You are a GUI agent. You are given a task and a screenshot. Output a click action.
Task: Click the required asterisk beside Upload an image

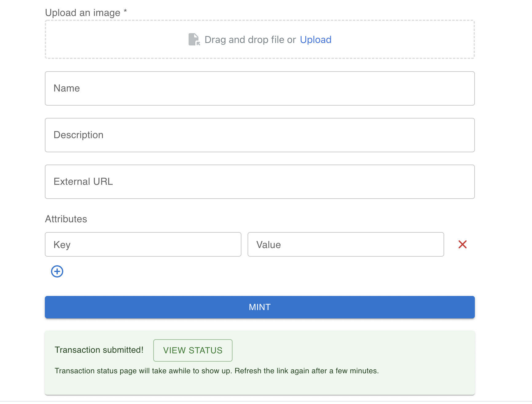point(125,11)
